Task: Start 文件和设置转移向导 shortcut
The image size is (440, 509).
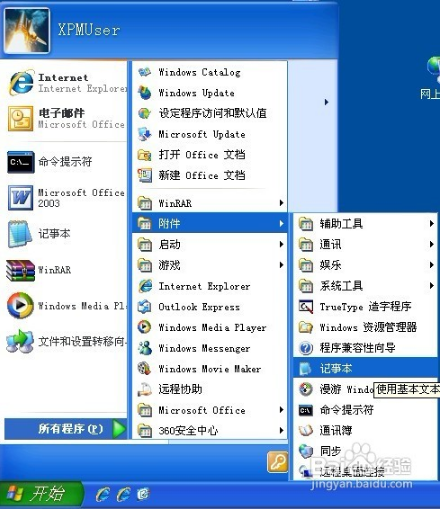Action: pos(66,342)
